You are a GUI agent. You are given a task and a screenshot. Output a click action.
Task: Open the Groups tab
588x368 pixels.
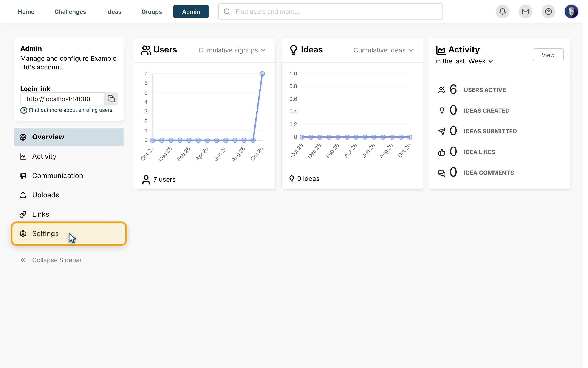[152, 12]
